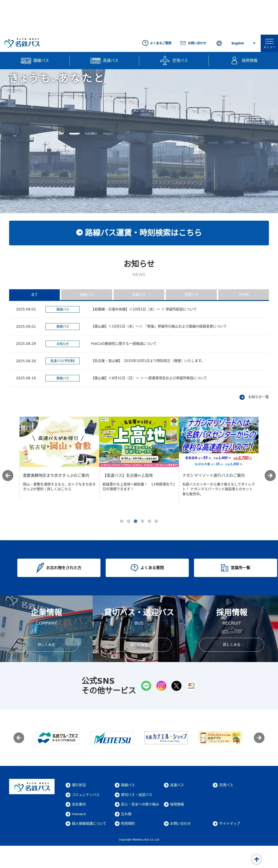Screen dimensions: 278x868
Task: Open 東山線 8月31日 運賃改定 news item
Action: [149, 378]
